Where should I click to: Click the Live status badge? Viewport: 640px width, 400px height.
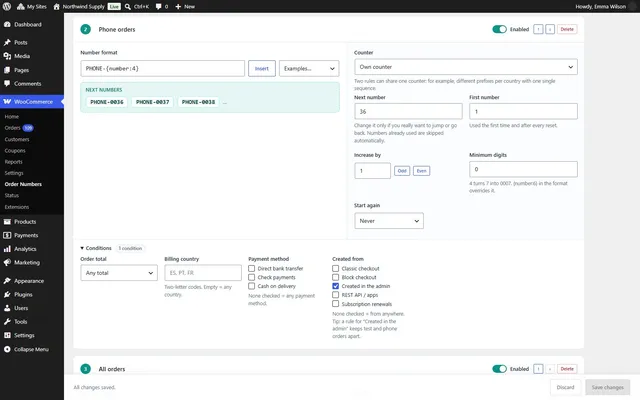114,7
